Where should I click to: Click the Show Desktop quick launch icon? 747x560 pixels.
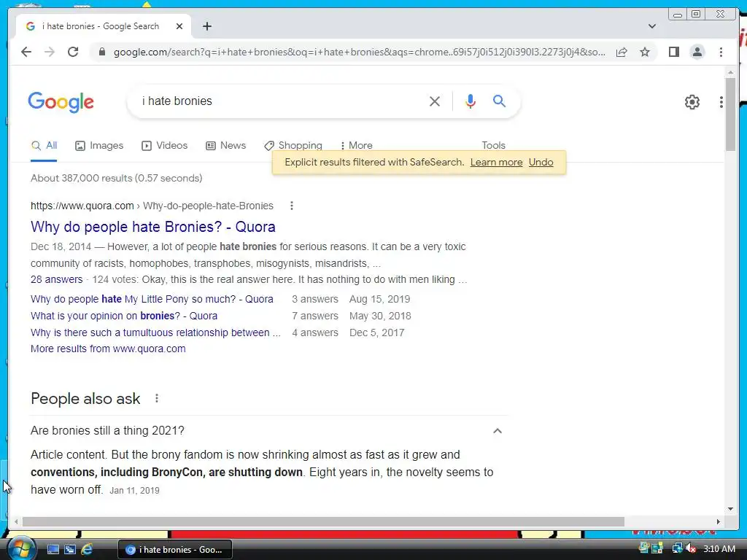point(53,550)
